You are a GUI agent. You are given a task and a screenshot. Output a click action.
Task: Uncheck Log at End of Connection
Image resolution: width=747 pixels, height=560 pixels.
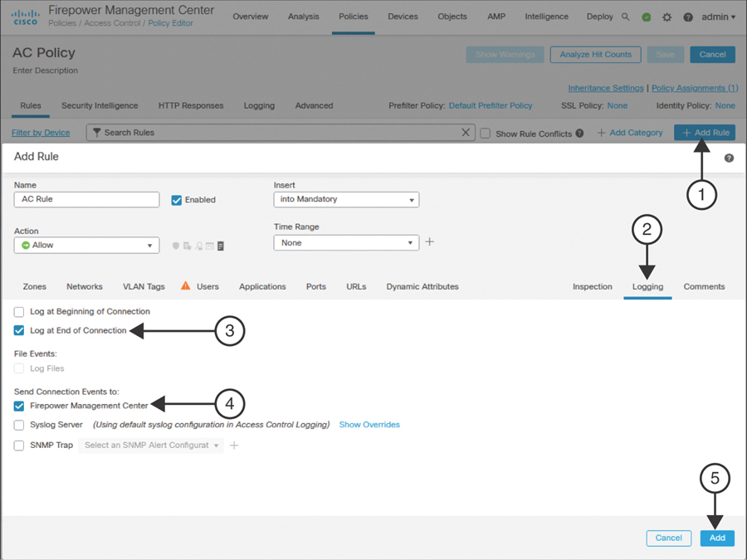tap(19, 330)
